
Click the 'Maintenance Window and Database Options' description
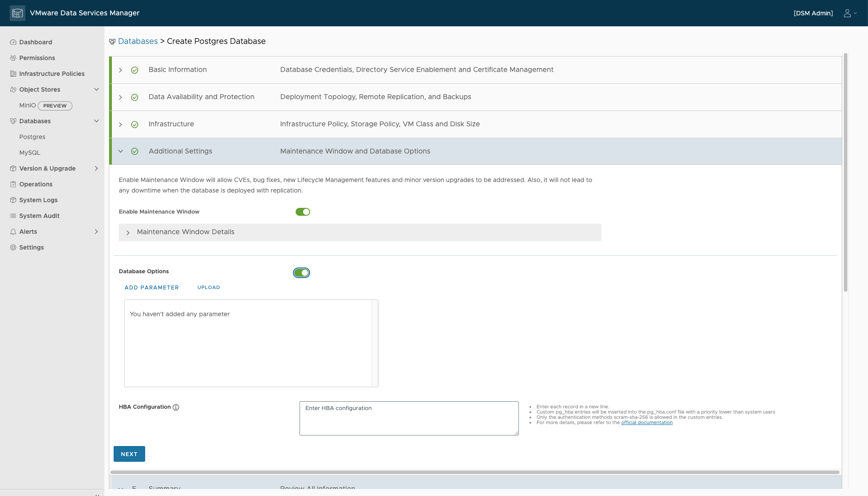tap(355, 151)
